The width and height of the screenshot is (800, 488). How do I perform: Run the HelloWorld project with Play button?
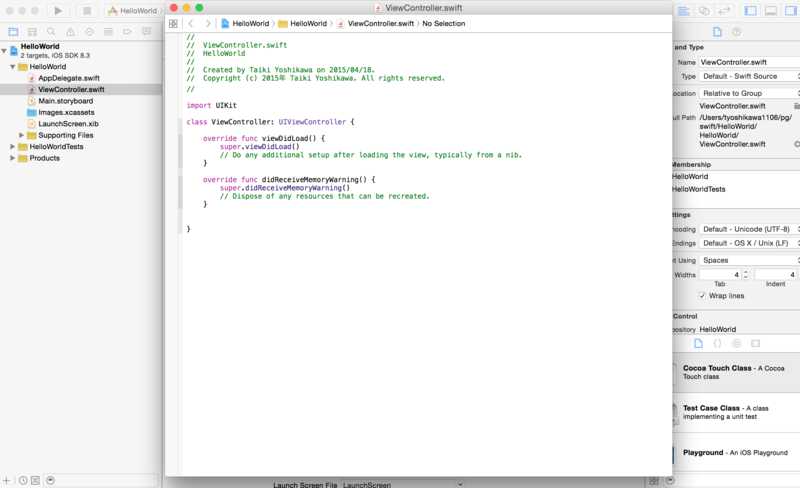click(x=58, y=11)
